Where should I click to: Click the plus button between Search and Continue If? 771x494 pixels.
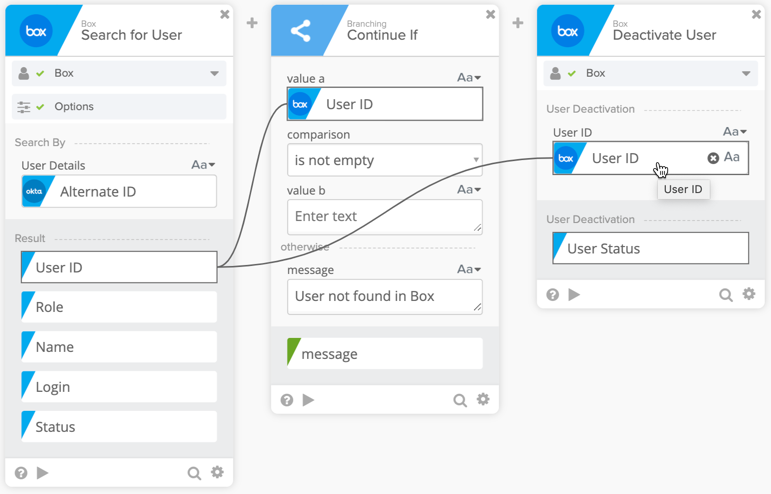click(x=252, y=22)
